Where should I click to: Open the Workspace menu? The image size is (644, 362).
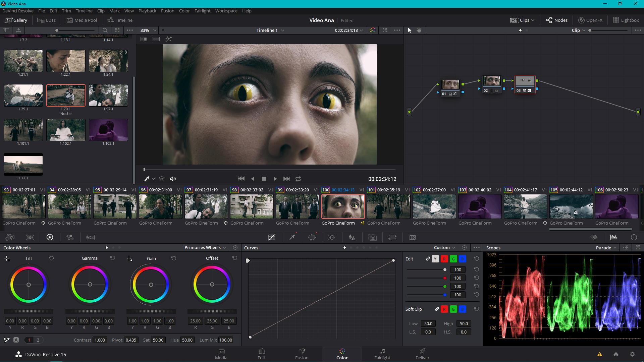[226, 11]
